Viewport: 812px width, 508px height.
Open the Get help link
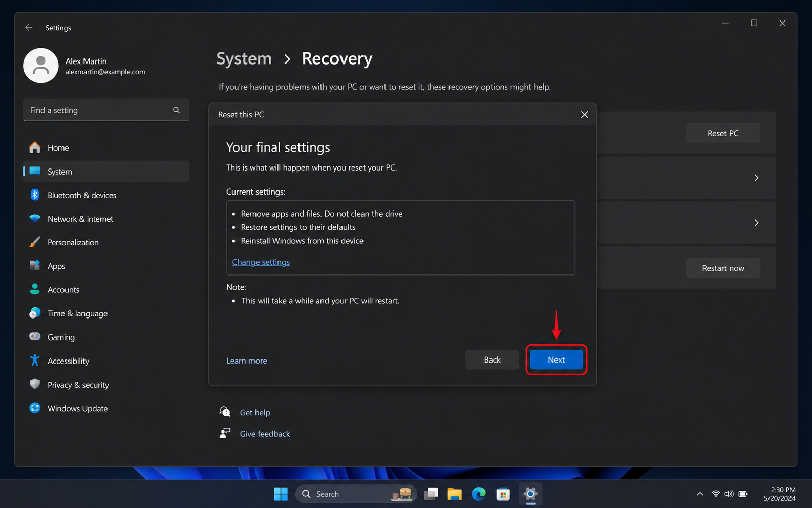(255, 413)
